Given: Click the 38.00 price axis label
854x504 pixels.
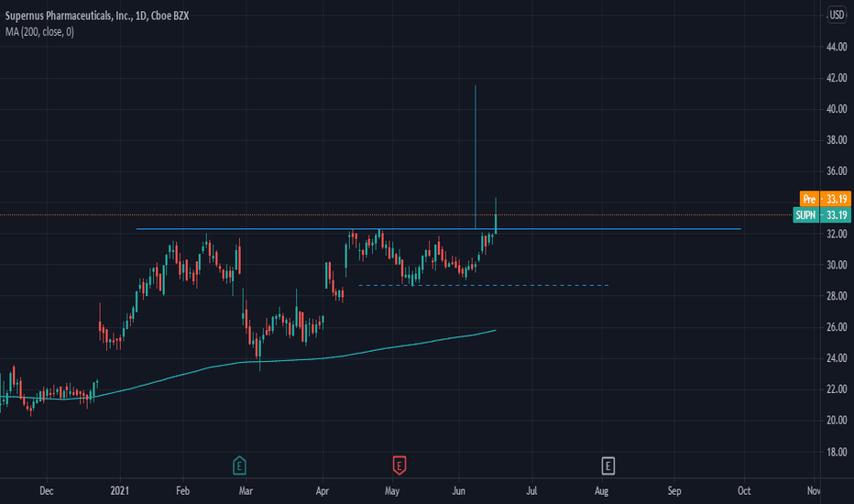Looking at the screenshot, I should [x=837, y=140].
